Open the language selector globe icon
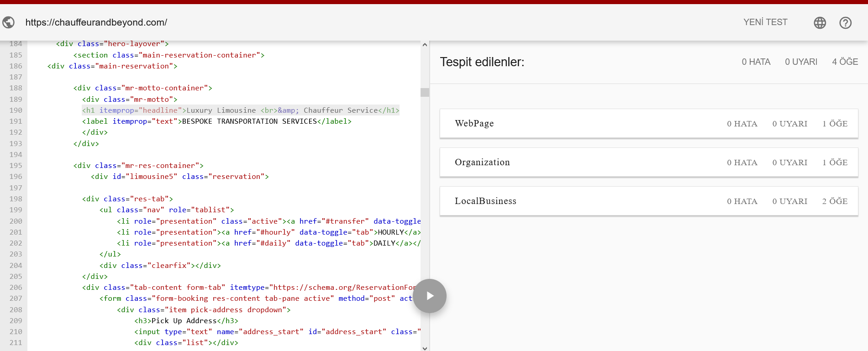This screenshot has height=351, width=868. (820, 23)
